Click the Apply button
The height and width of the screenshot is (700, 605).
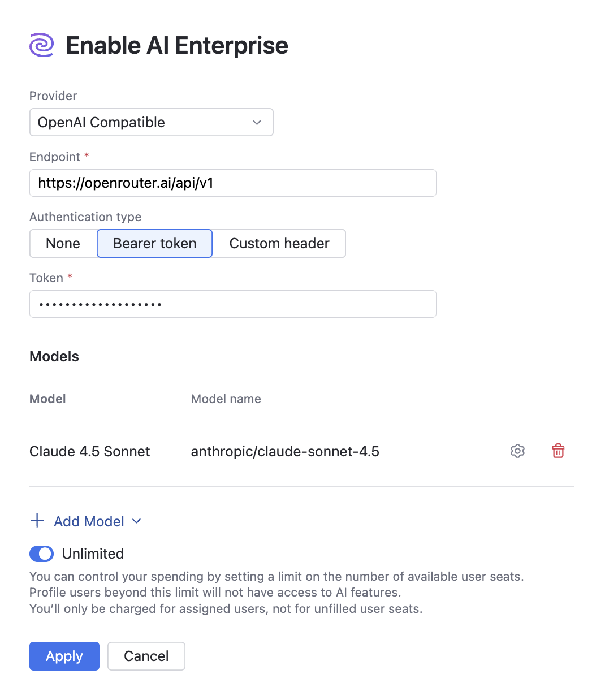pyautogui.click(x=64, y=656)
